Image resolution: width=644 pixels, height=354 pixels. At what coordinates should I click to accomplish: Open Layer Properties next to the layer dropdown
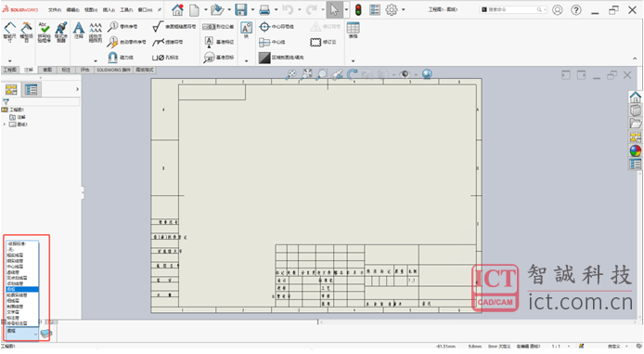pyautogui.click(x=46, y=333)
